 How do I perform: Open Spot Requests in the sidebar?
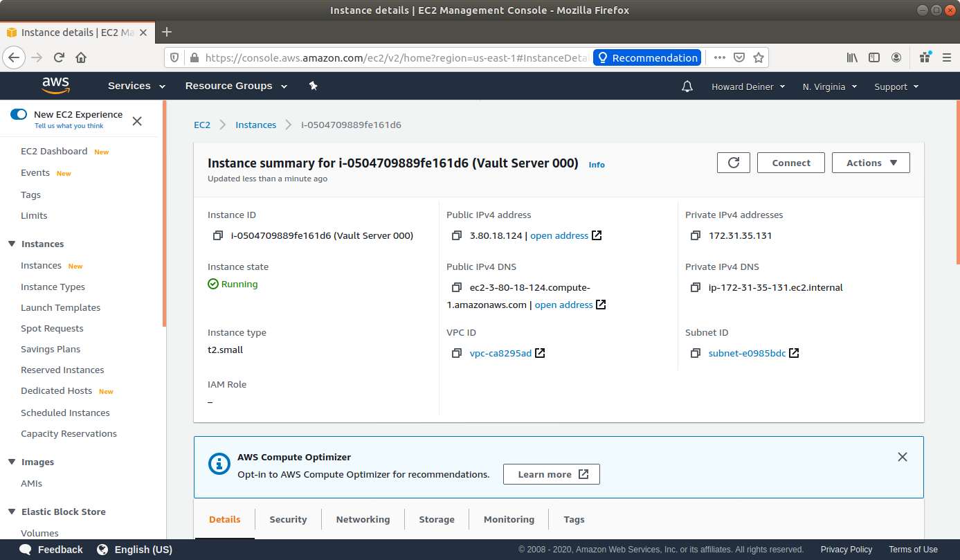click(52, 328)
